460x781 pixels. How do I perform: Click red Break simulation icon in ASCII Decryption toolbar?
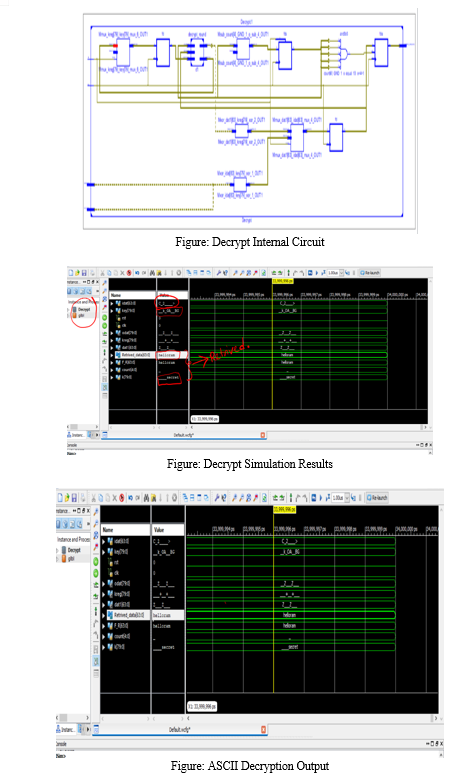tap(121, 498)
